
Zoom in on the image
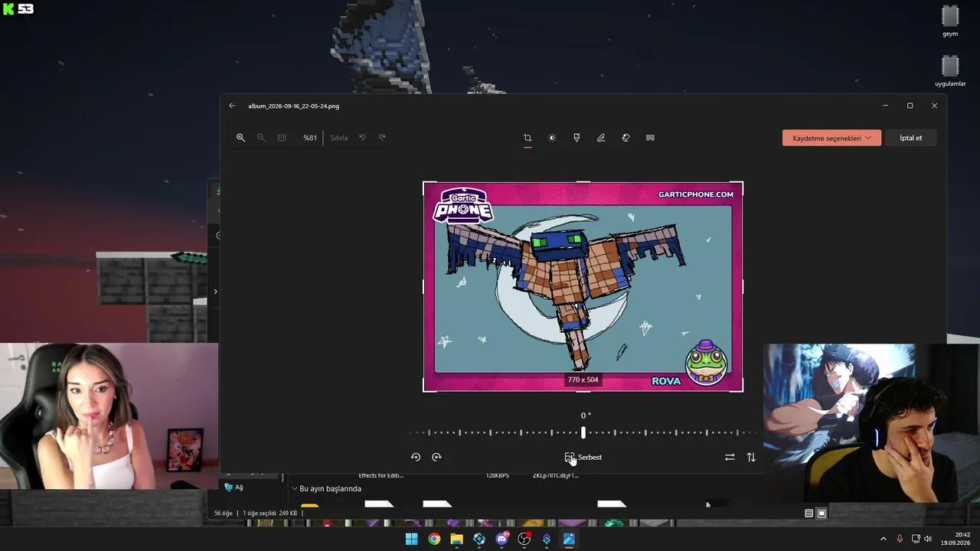(x=240, y=138)
